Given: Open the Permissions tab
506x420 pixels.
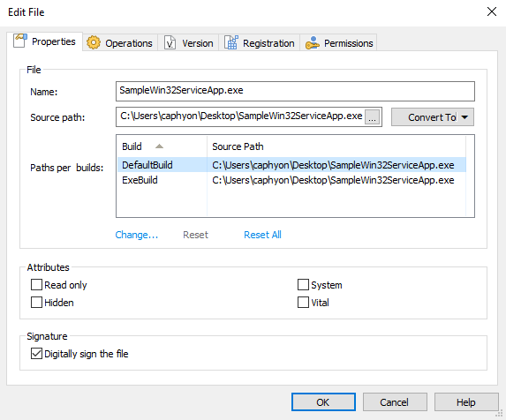Looking at the screenshot, I should pos(338,43).
